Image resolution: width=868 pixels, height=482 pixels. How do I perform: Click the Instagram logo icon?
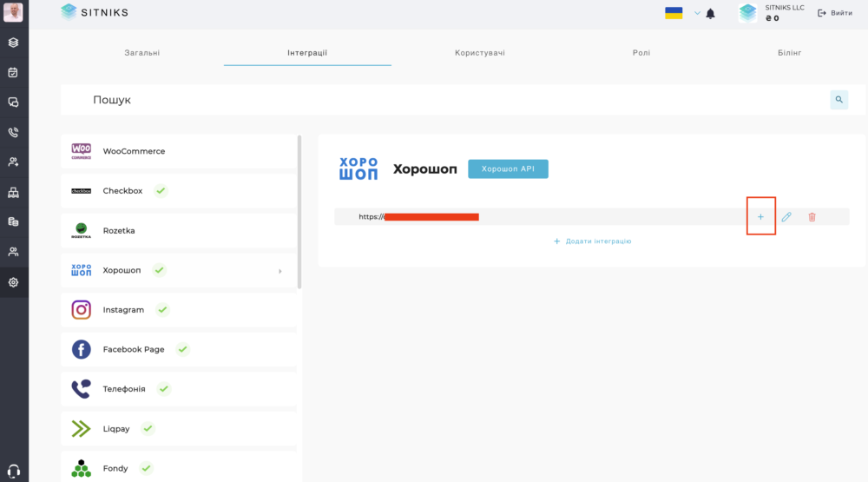point(82,310)
